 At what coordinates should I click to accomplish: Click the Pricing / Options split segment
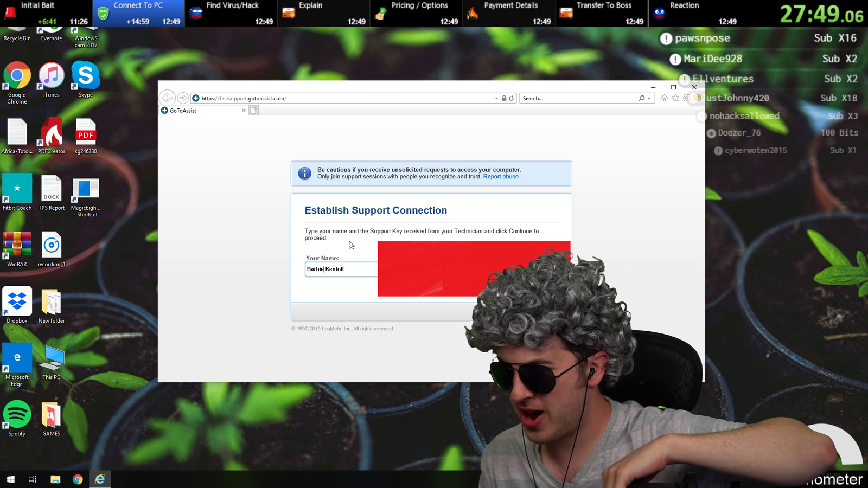pos(417,14)
